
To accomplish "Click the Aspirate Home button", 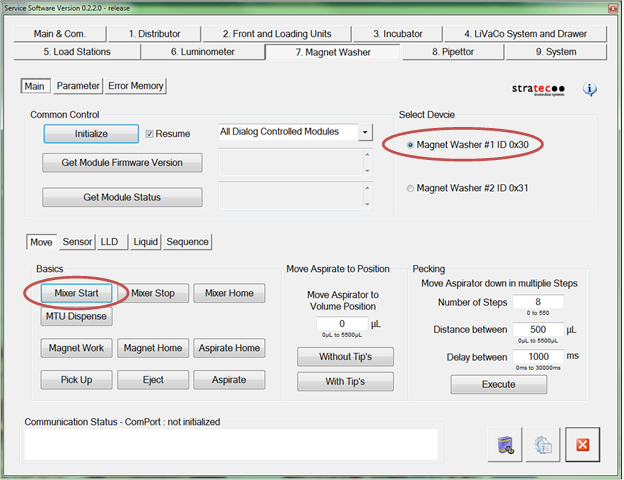I will 229,348.
